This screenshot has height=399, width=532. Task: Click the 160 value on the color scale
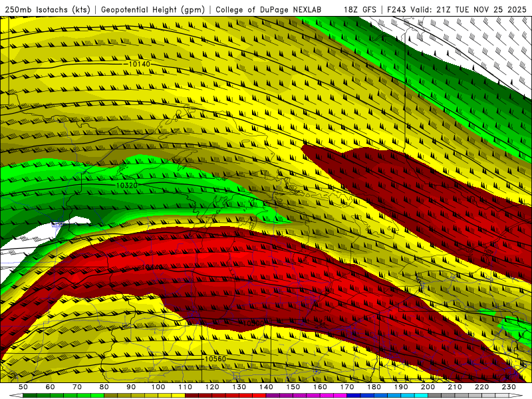tap(321, 387)
